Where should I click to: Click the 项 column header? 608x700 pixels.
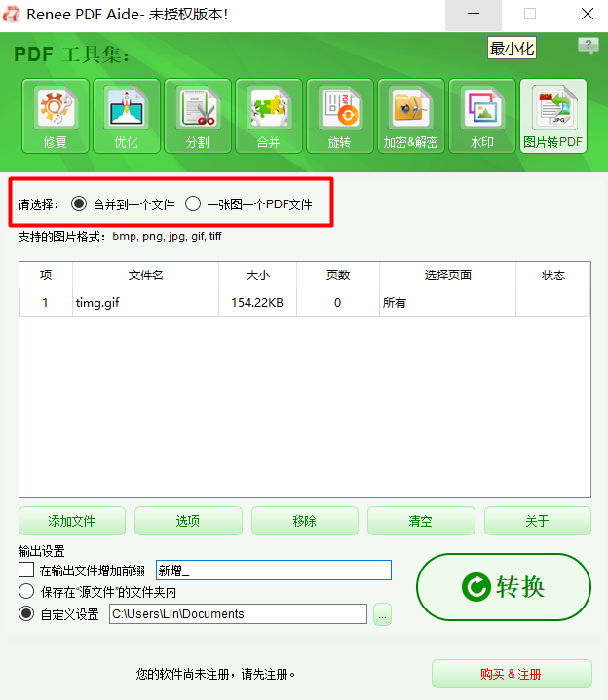tap(46, 276)
